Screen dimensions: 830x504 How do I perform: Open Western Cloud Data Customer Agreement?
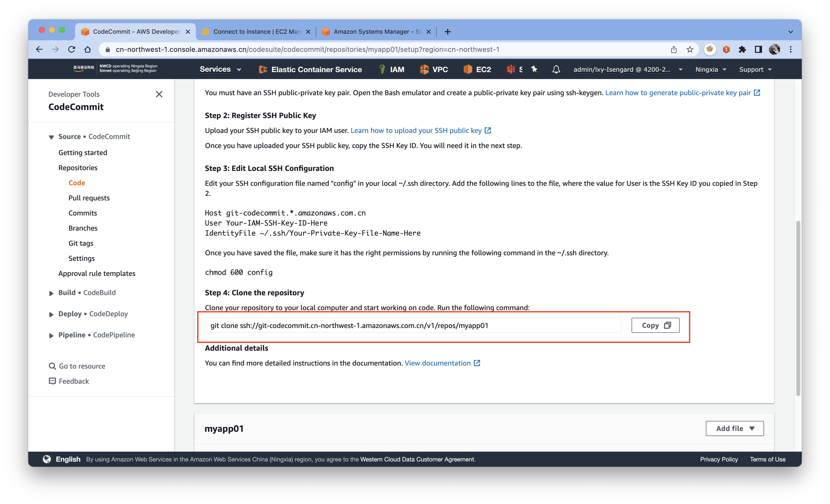coord(417,459)
